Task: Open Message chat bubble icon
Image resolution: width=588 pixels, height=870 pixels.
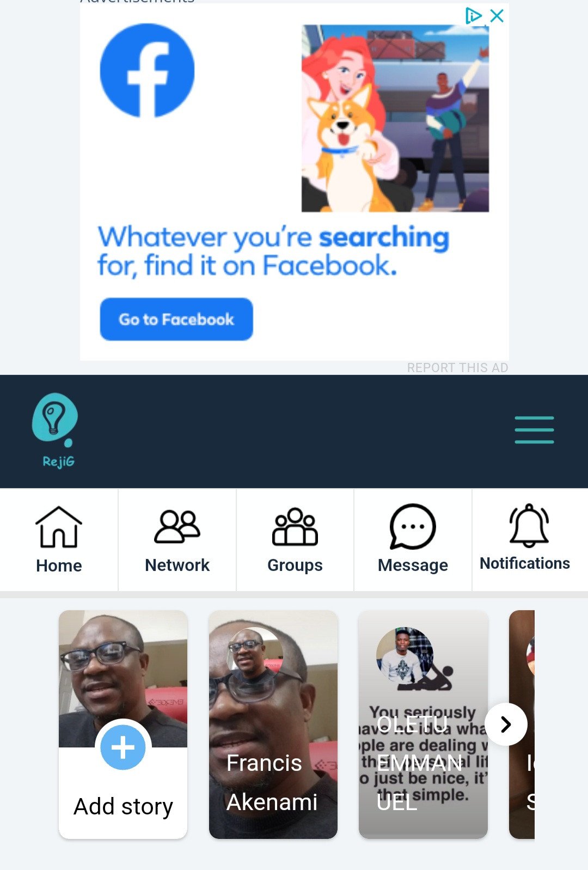Action: click(x=413, y=527)
